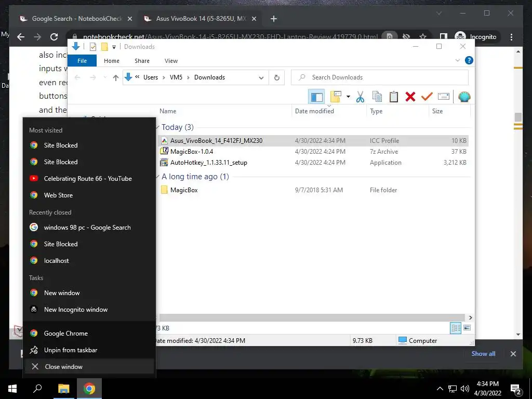Viewport: 532px width, 399px height.
Task: Click the folder options icon in Explorer toolbar
Action: pos(336,97)
